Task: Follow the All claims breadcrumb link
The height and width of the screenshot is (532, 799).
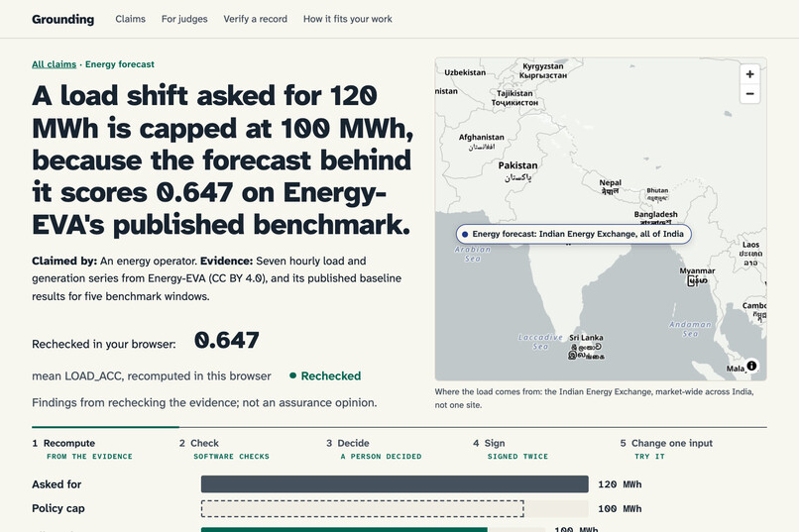Action: coord(54,64)
